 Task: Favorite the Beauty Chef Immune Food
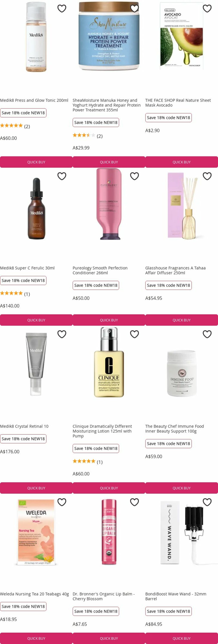(207, 334)
